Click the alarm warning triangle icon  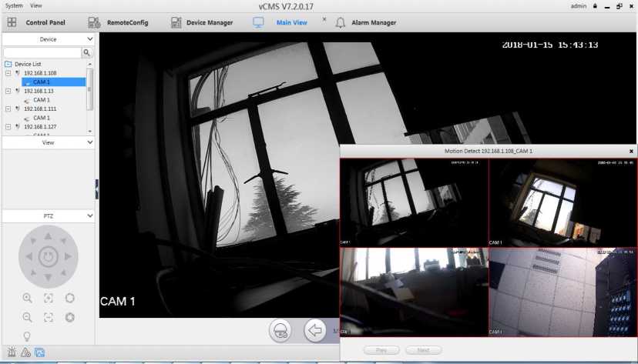[x=25, y=352]
